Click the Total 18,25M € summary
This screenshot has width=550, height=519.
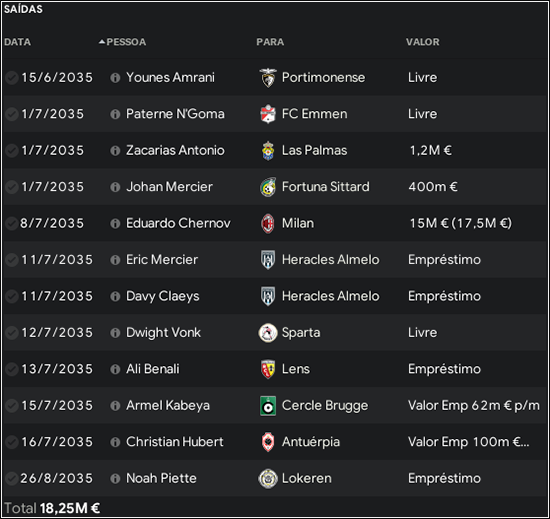52,508
